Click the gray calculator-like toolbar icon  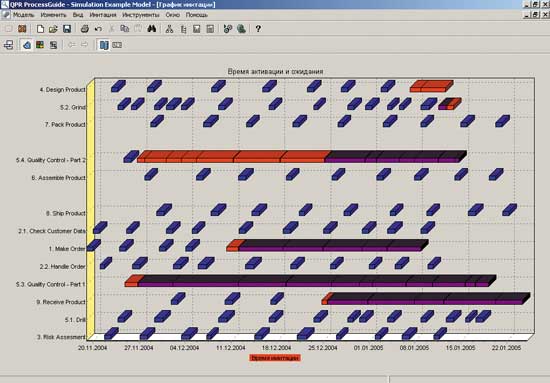[210, 29]
